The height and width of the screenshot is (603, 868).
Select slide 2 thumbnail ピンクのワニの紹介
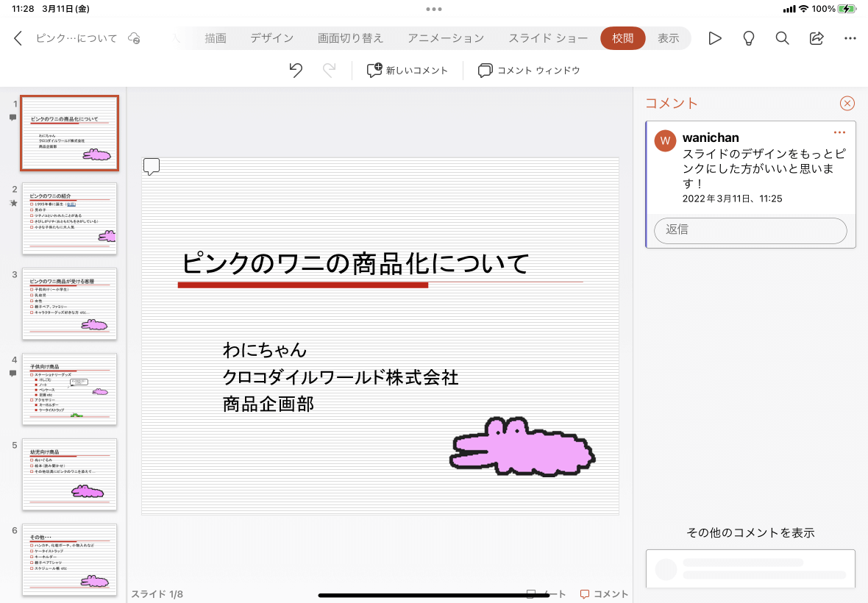pos(70,218)
